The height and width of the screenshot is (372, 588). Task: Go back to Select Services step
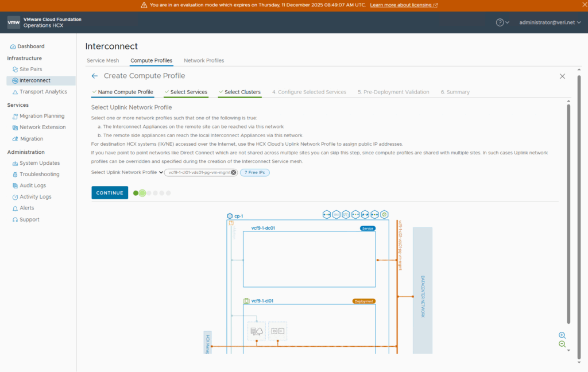tap(188, 92)
